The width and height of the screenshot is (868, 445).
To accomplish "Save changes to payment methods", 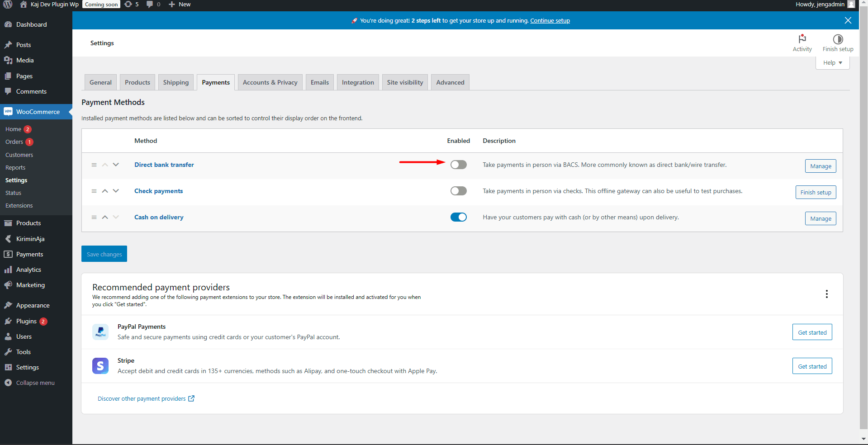I will (x=104, y=254).
